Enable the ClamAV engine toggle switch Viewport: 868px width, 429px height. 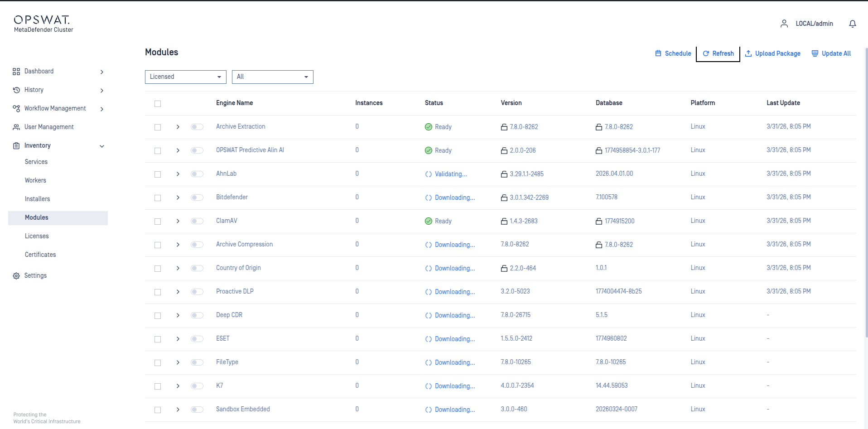(197, 221)
